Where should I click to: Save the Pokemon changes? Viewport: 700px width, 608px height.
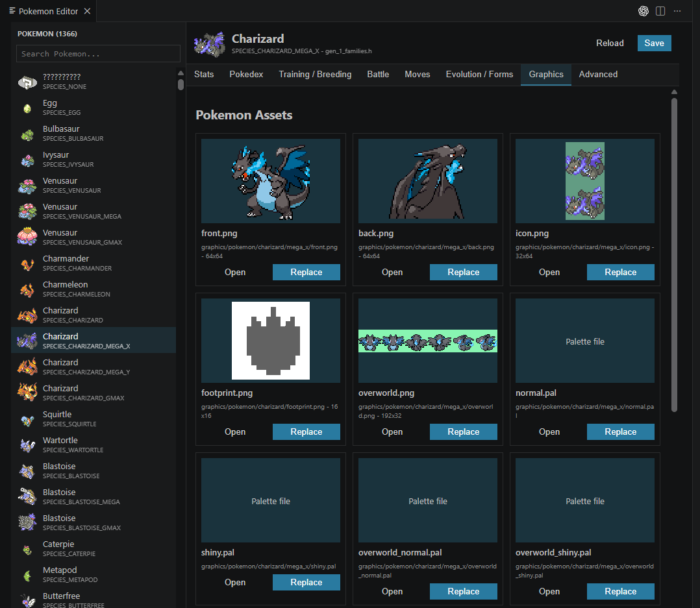654,43
